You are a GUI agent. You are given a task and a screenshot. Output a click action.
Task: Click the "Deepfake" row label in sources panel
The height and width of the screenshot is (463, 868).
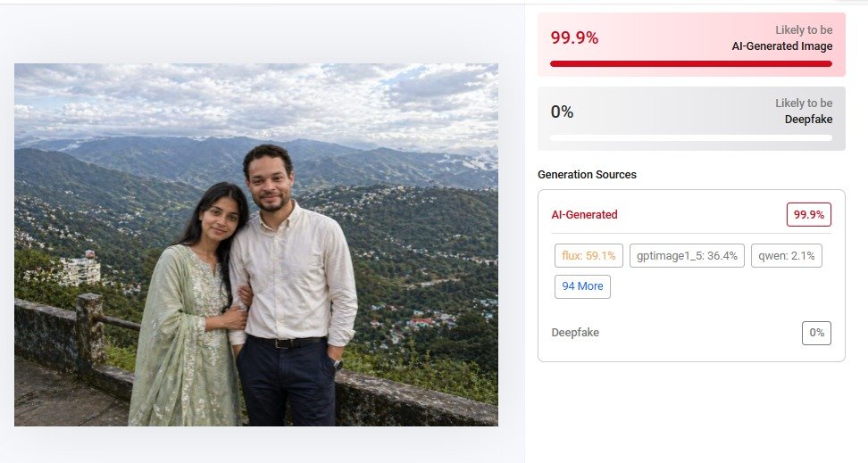tap(575, 333)
